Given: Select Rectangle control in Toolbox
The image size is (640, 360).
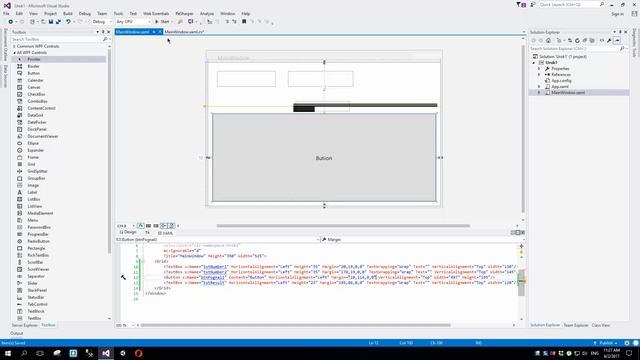Looking at the screenshot, I should [36, 248].
